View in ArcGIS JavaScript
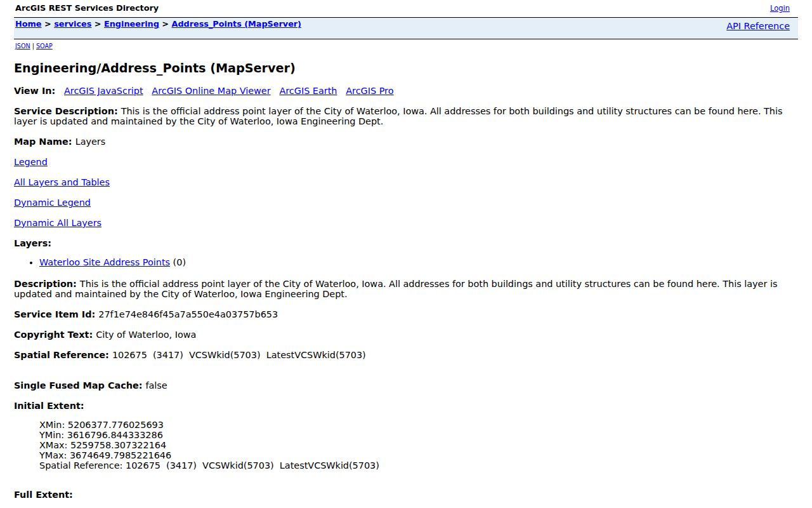This screenshot has width=812, height=508. click(103, 91)
